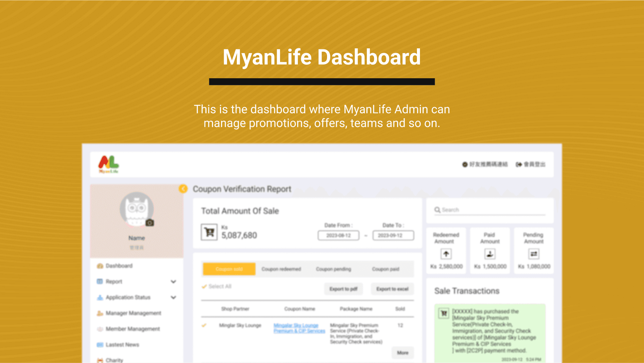
Task: Click the sold value 12
Action: click(x=400, y=325)
